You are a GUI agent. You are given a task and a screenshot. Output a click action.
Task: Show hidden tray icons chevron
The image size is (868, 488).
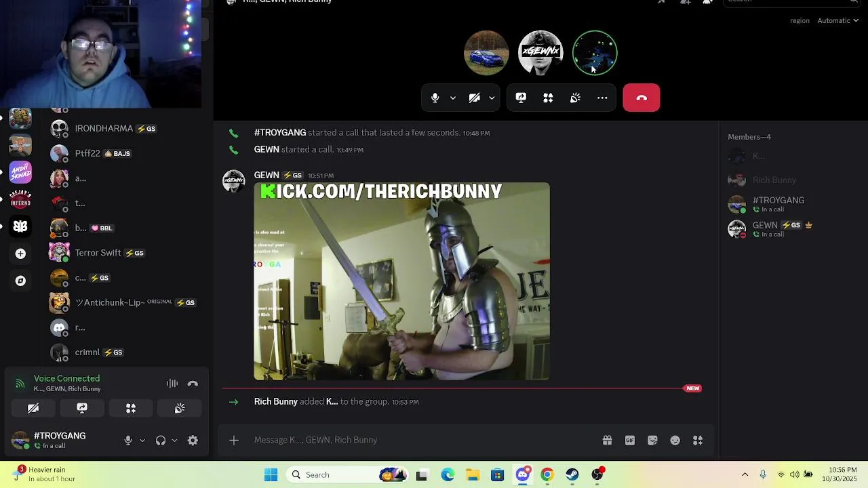[745, 474]
